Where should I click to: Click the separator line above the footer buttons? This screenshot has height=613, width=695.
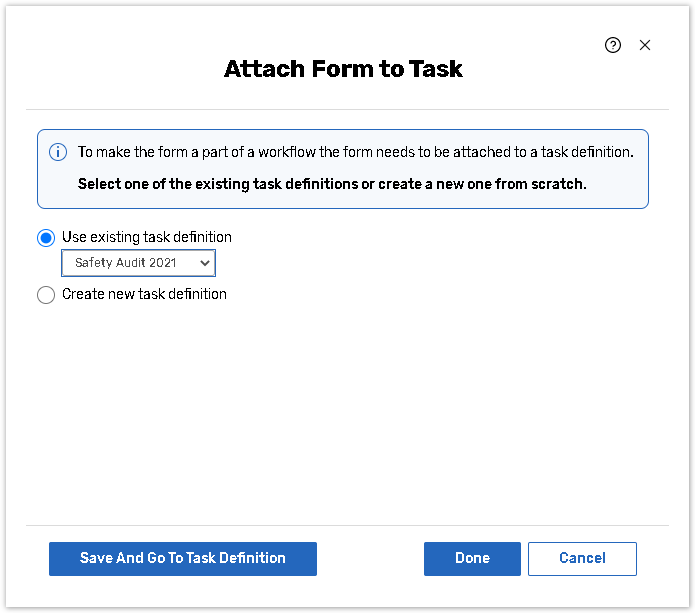coord(347,525)
